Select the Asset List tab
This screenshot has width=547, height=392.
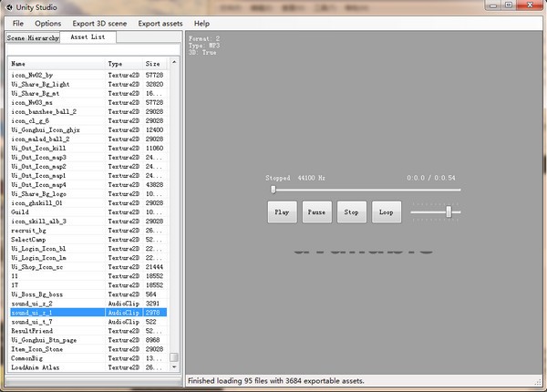point(88,37)
